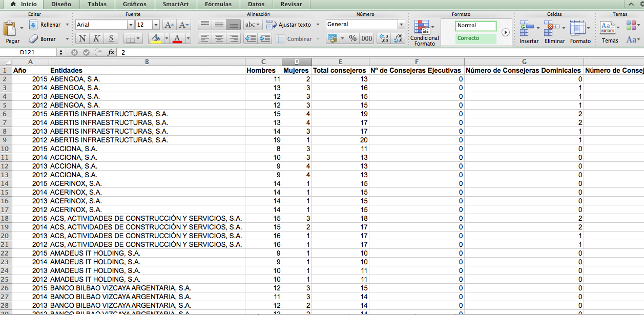
Task: Click the Eliminar cells icon
Action: [x=552, y=28]
